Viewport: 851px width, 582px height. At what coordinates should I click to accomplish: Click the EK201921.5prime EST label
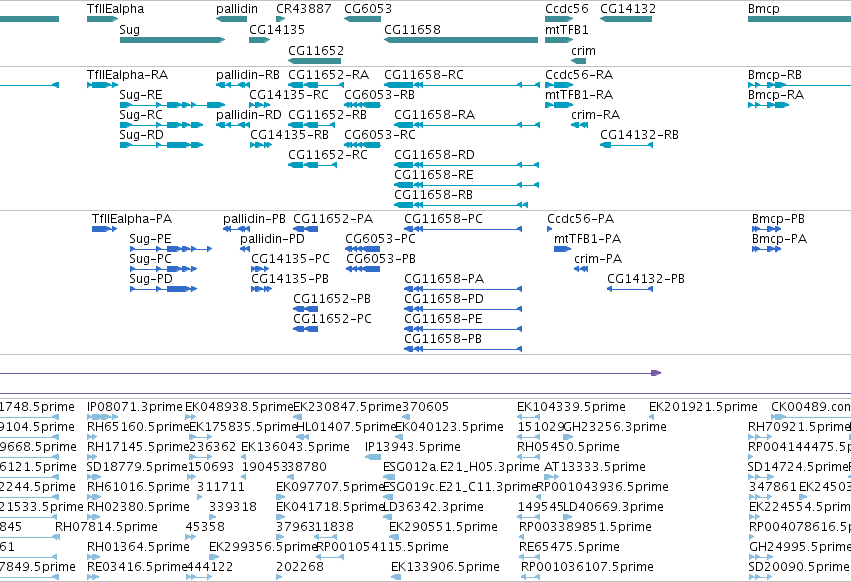(703, 407)
